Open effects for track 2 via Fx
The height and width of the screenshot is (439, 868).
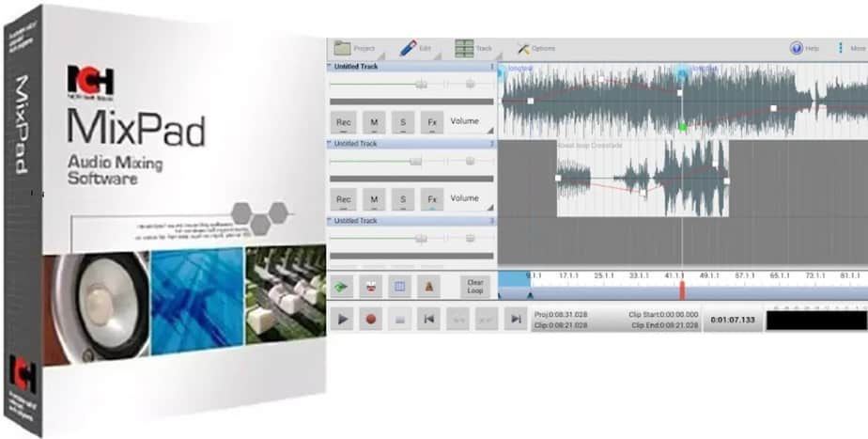[432, 199]
